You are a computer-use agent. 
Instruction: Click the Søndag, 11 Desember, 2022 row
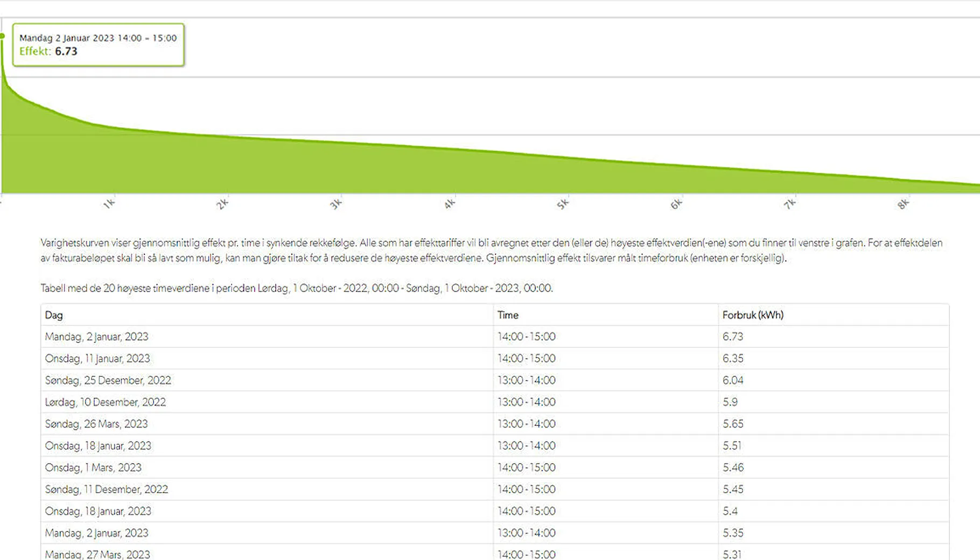[x=107, y=489]
